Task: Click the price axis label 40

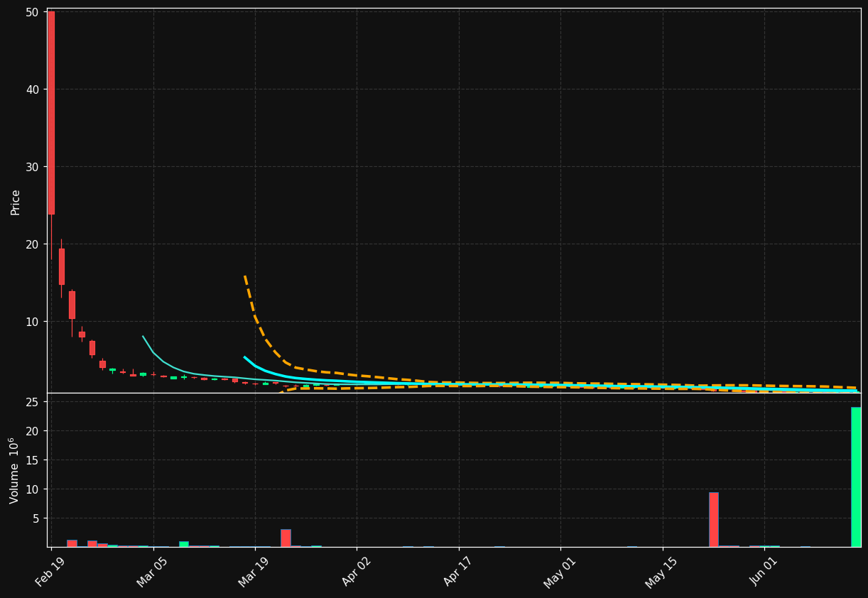Action: [x=33, y=89]
